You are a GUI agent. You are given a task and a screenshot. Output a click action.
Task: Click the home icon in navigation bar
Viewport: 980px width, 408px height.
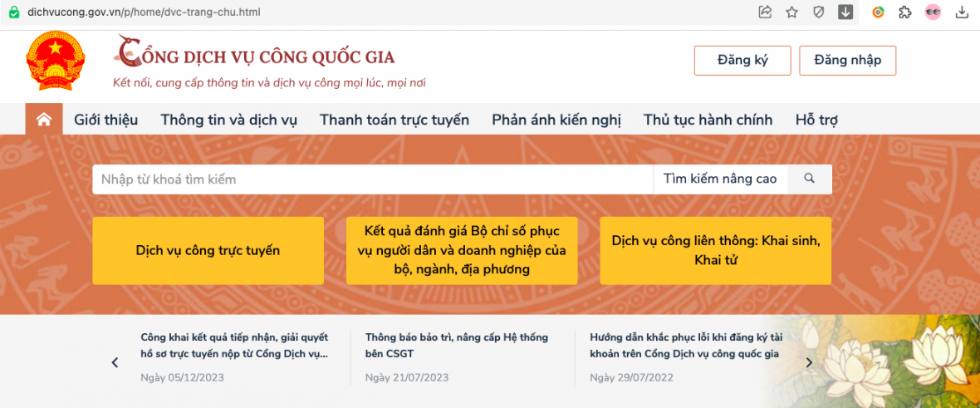(x=44, y=120)
